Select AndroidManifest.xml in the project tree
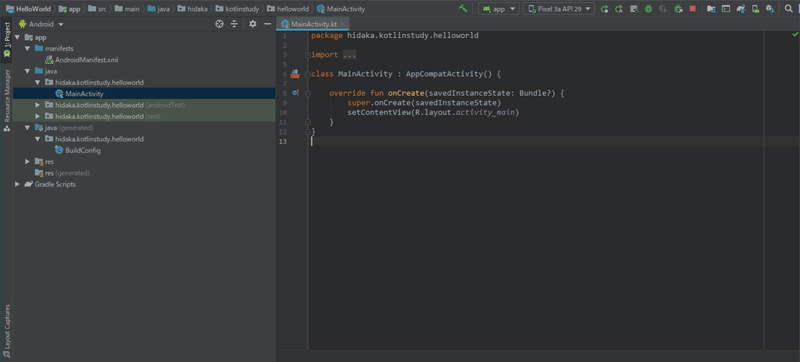Viewport: 800px width, 362px height. coord(86,60)
